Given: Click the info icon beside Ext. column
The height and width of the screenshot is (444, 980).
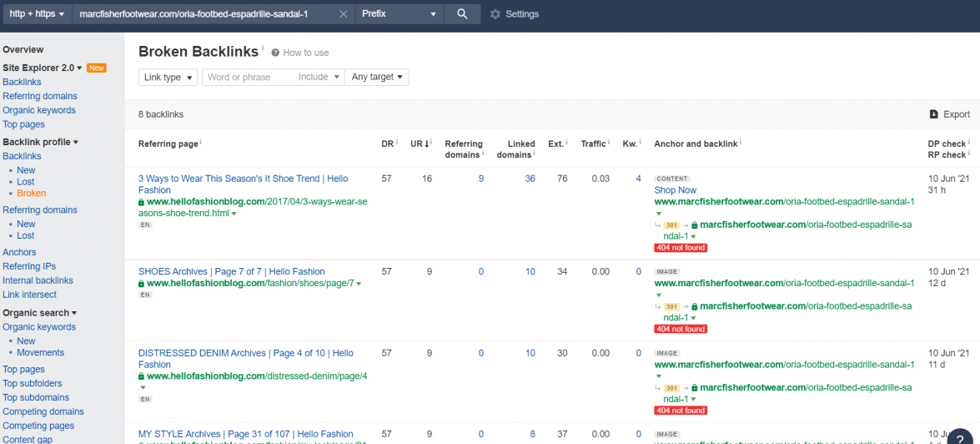Looking at the screenshot, I should pos(566,143).
